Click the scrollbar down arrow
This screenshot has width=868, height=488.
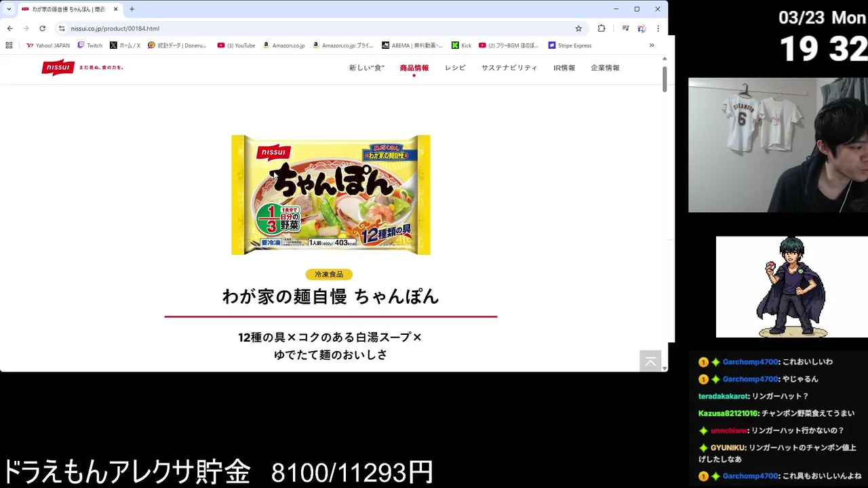coord(665,368)
